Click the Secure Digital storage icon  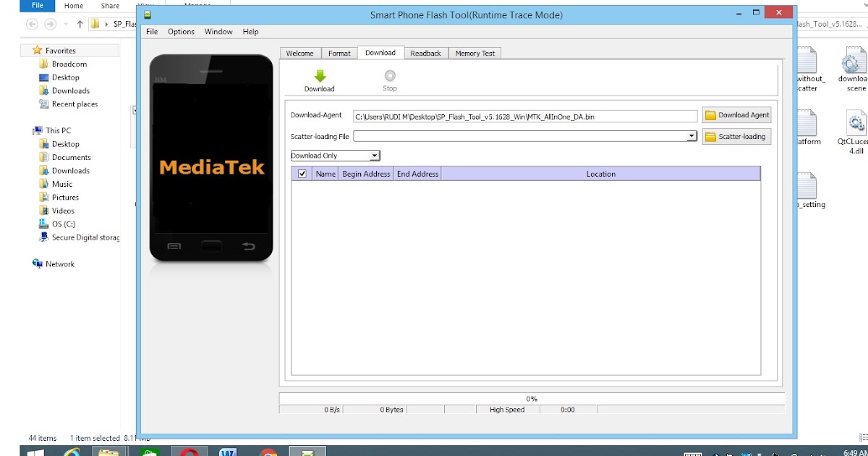point(45,237)
